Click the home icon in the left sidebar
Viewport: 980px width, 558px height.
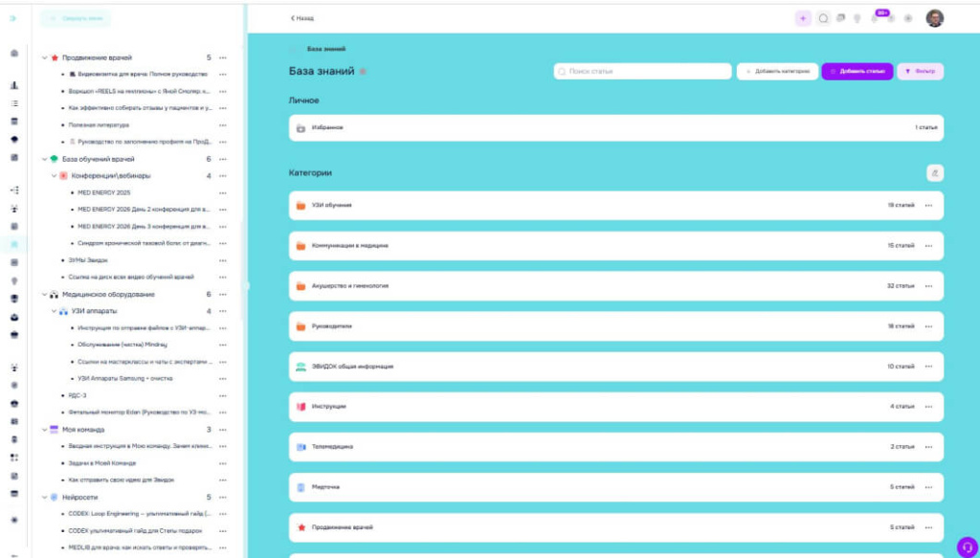(x=14, y=53)
